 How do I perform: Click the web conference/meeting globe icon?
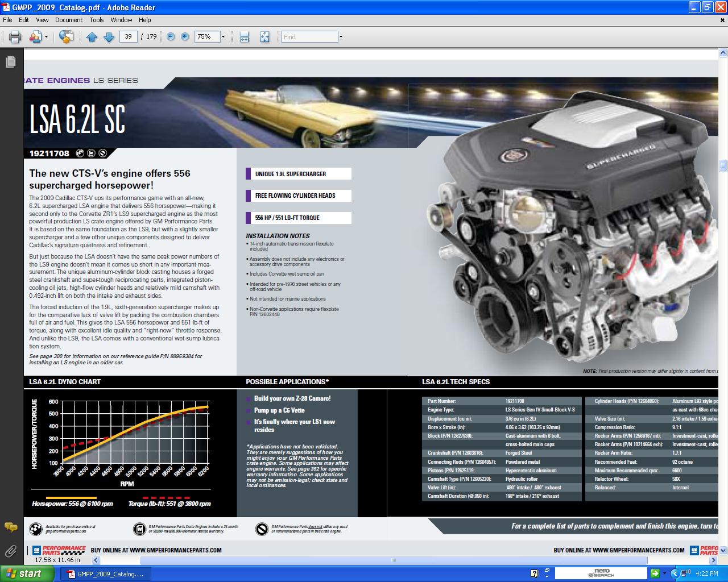click(67, 37)
